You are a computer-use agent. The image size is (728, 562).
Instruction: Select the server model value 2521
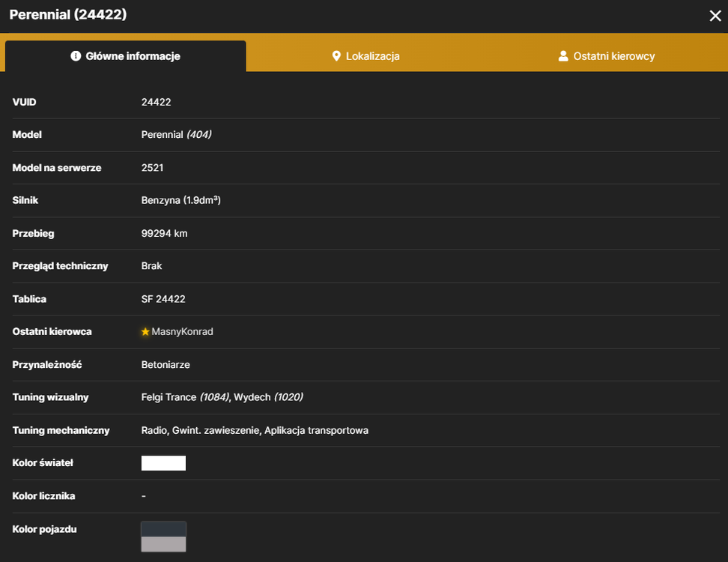click(152, 168)
